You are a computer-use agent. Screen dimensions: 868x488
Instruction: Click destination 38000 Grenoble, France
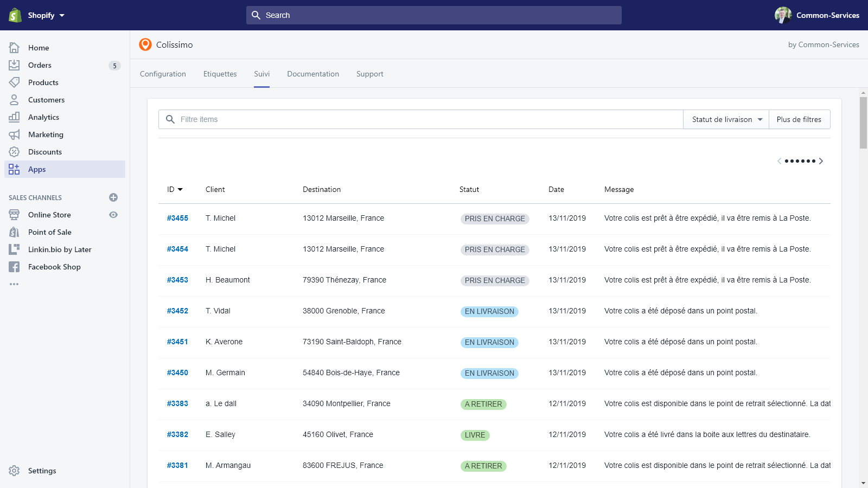(344, 311)
